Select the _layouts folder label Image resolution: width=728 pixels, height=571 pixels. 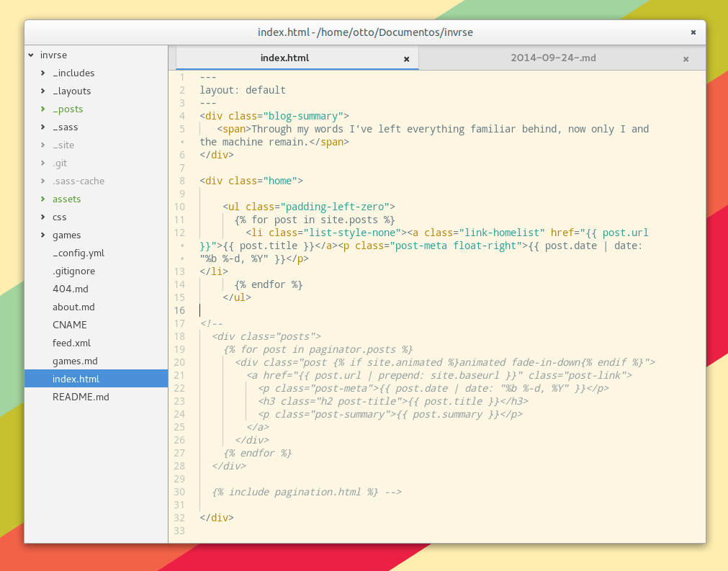[x=71, y=91]
